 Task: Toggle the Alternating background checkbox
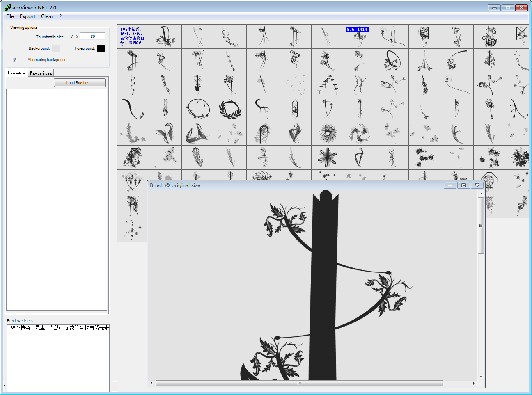(x=15, y=60)
